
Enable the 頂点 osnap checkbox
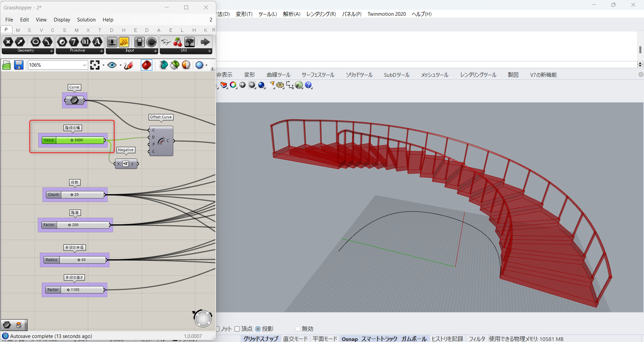pos(237,329)
